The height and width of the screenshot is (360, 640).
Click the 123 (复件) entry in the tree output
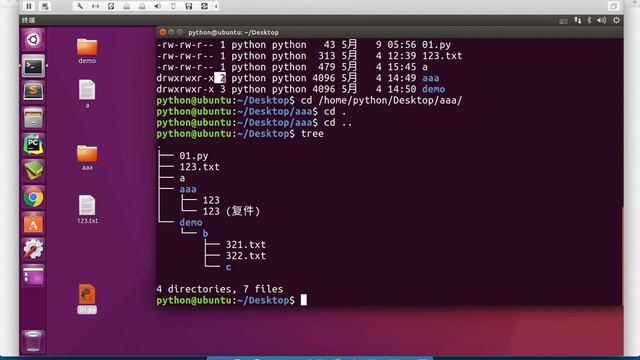(x=231, y=211)
